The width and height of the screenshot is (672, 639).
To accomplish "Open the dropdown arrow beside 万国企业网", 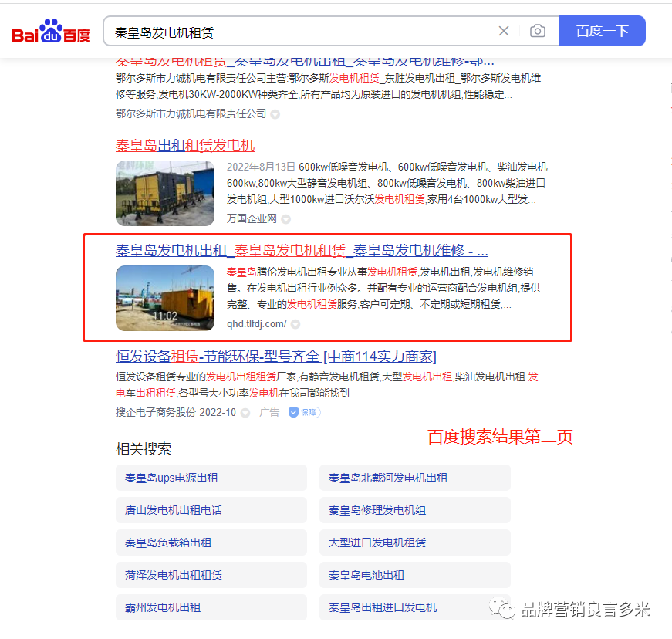I will click(x=286, y=219).
